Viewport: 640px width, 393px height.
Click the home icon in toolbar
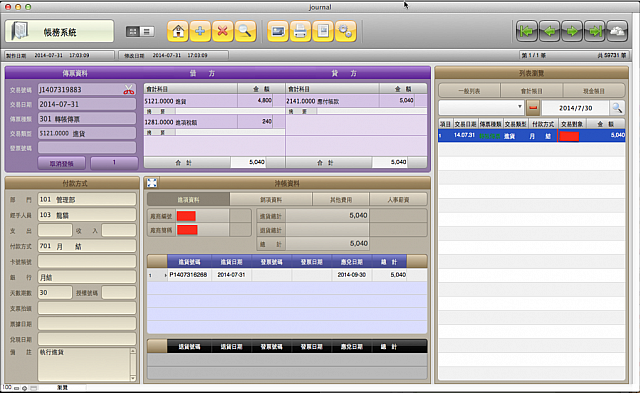click(x=178, y=31)
